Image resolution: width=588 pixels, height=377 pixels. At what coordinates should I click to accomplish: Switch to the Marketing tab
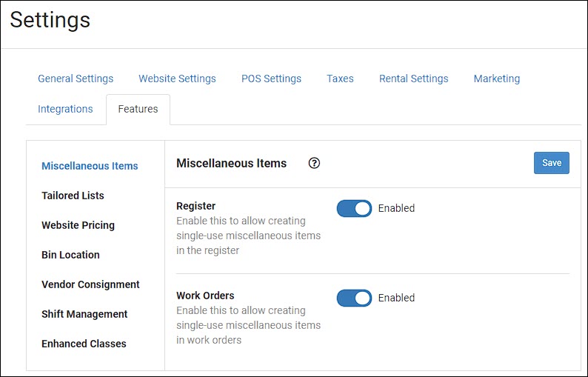pos(496,79)
